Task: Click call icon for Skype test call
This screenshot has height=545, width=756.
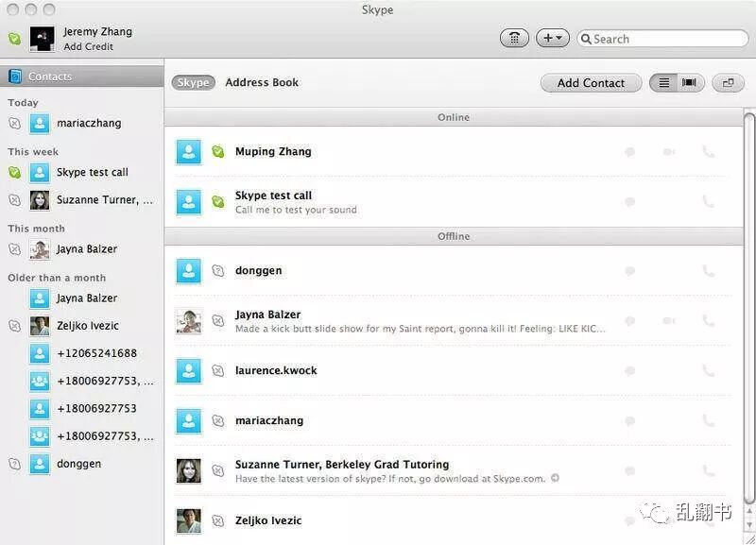Action: pos(708,201)
